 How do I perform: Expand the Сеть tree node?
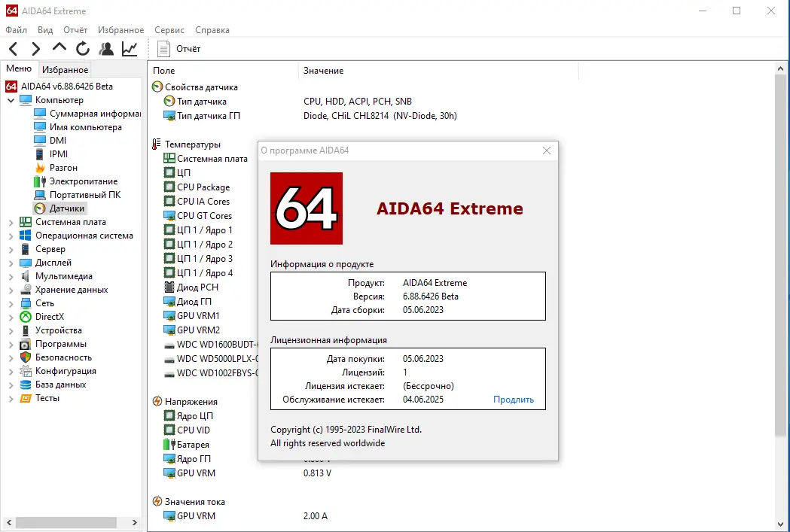11,303
